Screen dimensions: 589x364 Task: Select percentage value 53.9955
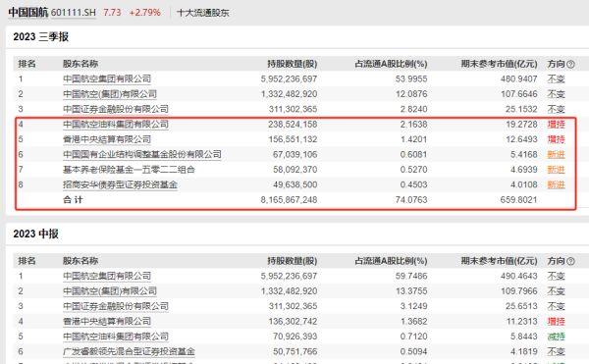pyautogui.click(x=411, y=79)
